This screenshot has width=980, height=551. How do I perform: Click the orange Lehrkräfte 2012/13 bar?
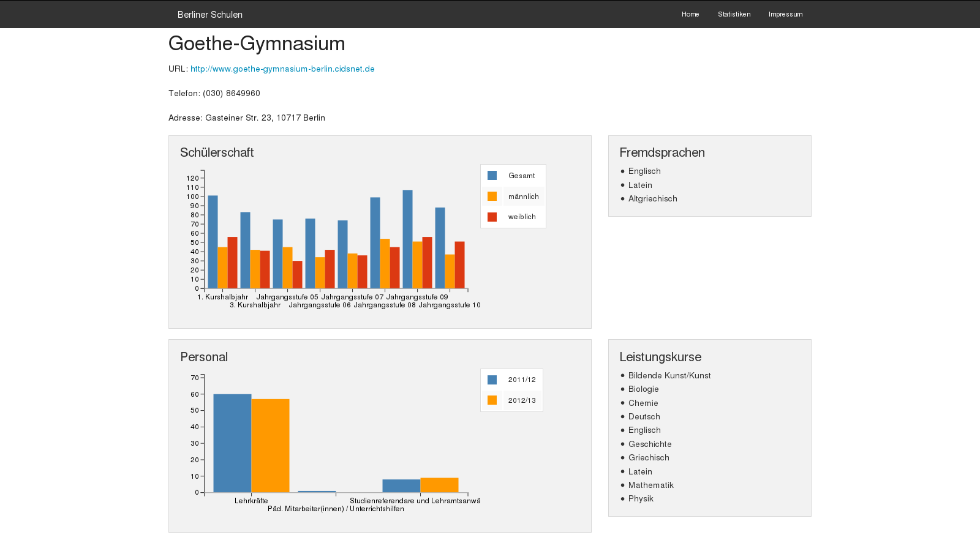[270, 446]
